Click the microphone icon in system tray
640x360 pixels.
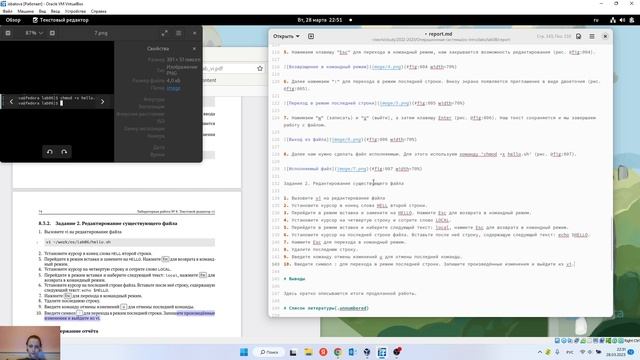point(557,352)
